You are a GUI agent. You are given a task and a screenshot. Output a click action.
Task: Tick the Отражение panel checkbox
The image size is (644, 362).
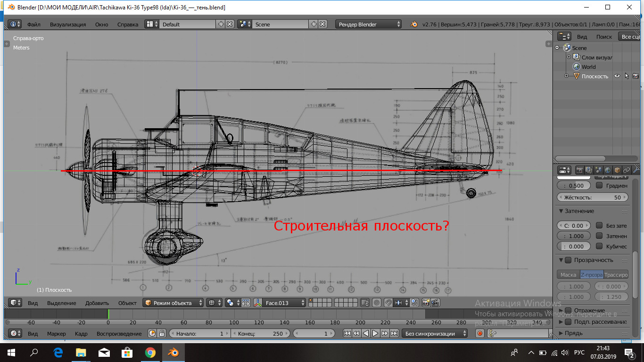click(568, 311)
